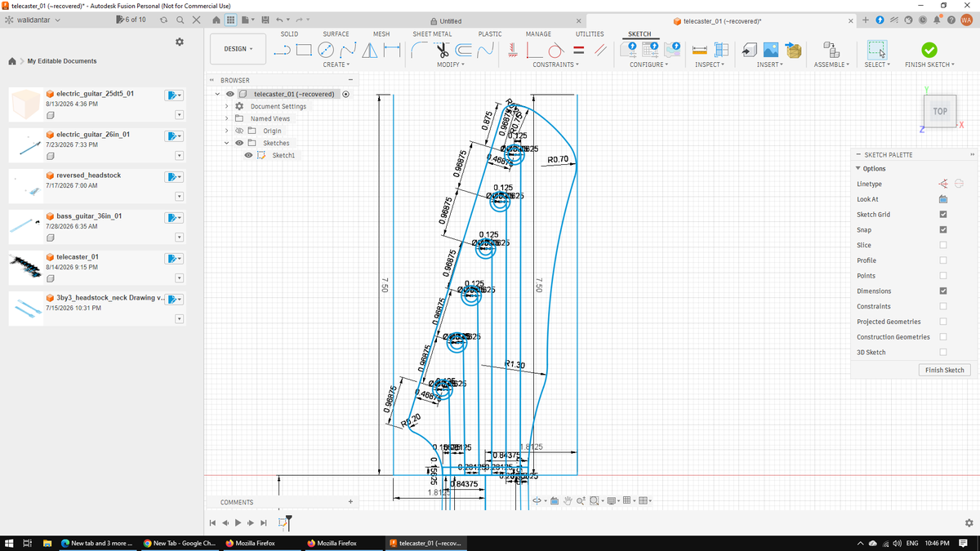Select the Sketch Dimension tool
980x551 pixels.
coord(390,50)
